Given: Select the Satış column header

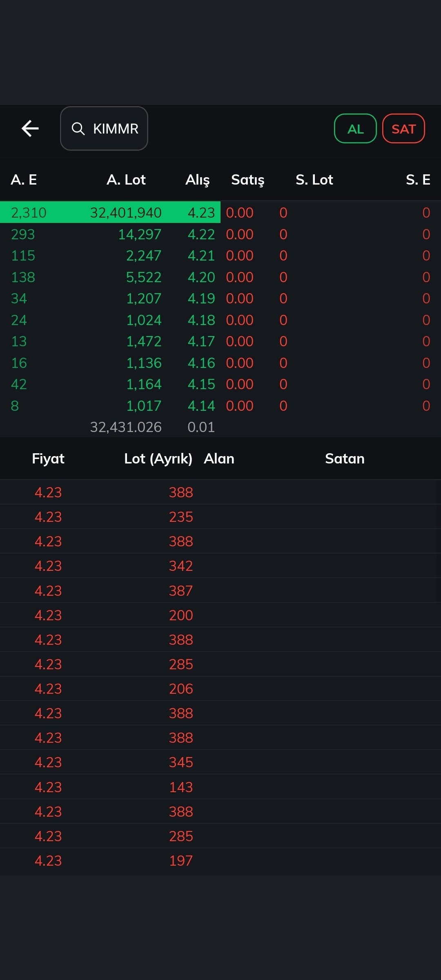Looking at the screenshot, I should tap(248, 180).
